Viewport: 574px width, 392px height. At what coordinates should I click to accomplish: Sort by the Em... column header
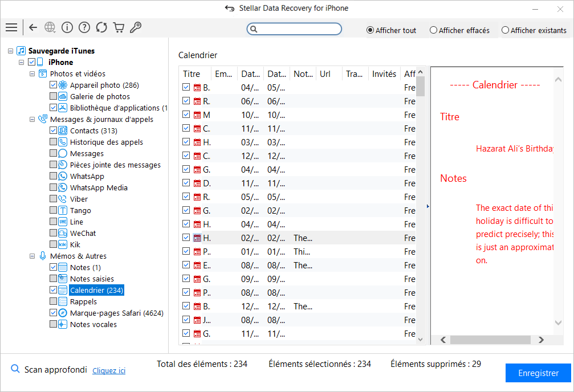(x=224, y=74)
